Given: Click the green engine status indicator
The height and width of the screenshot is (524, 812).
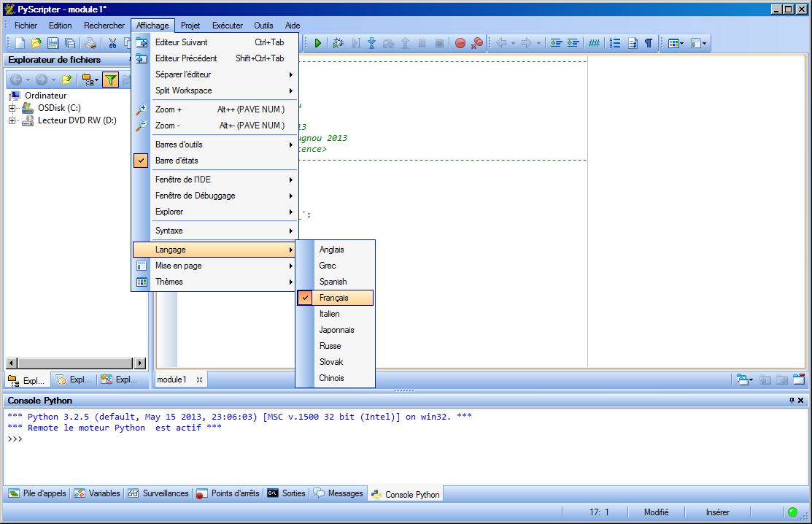Looking at the screenshot, I should tap(792, 512).
